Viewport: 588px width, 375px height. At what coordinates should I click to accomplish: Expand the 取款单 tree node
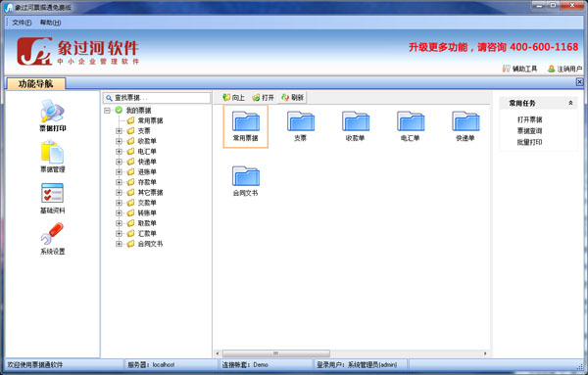click(x=119, y=223)
